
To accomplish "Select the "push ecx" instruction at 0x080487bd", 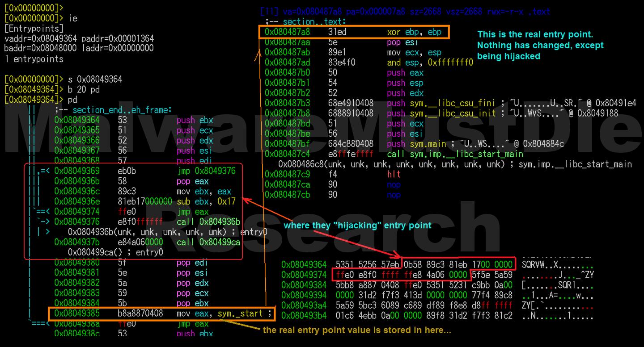I will click(x=405, y=124).
